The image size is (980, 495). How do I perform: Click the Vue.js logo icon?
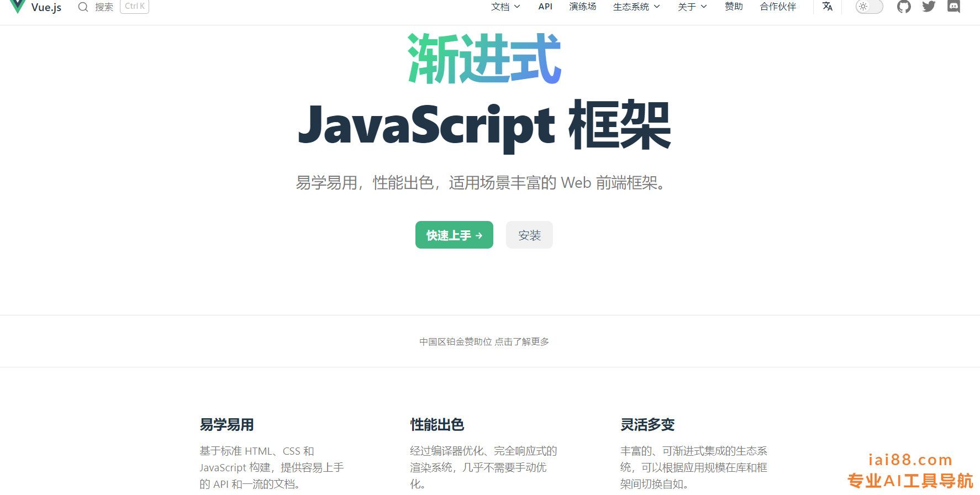click(18, 6)
